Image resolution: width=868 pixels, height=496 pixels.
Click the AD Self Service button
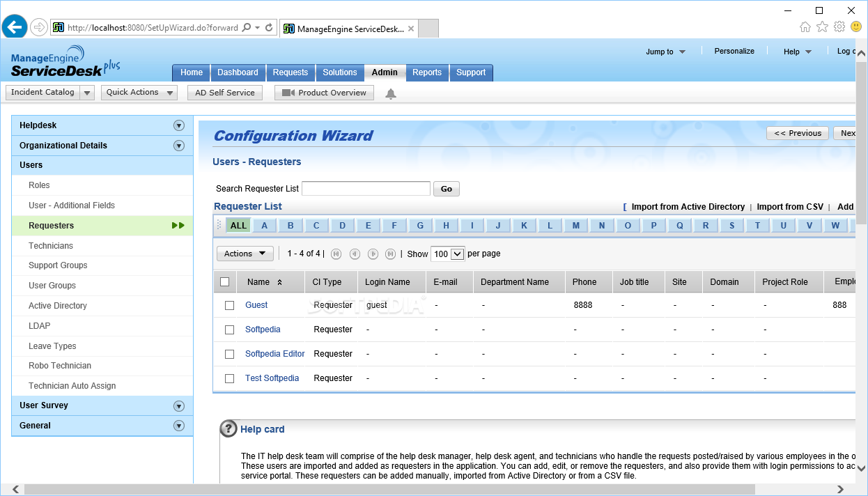(x=225, y=93)
